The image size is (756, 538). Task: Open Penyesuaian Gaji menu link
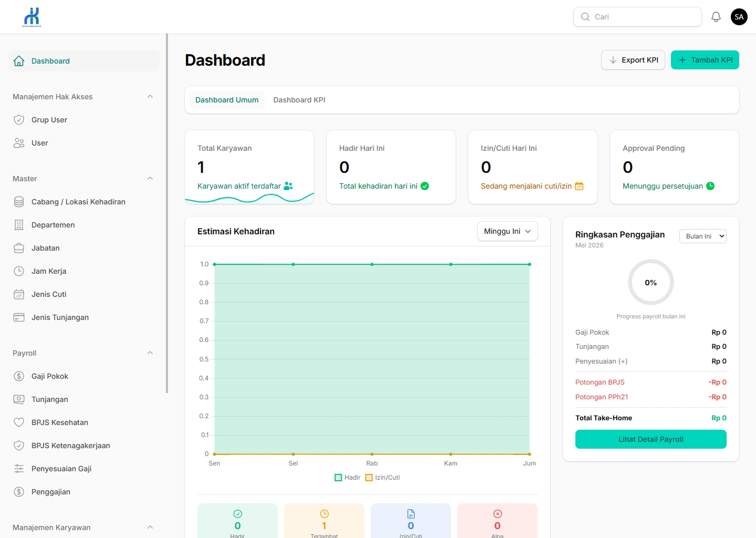pos(84,469)
